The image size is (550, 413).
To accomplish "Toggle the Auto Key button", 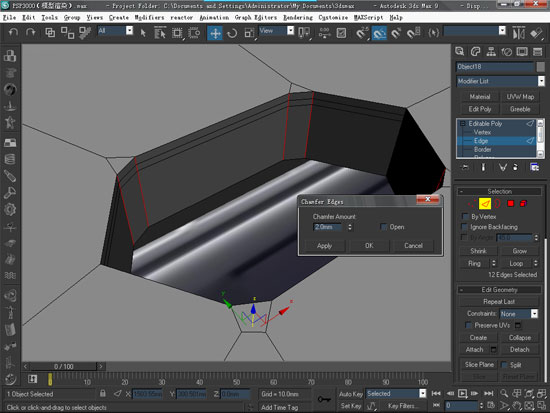I will pyautogui.click(x=350, y=394).
